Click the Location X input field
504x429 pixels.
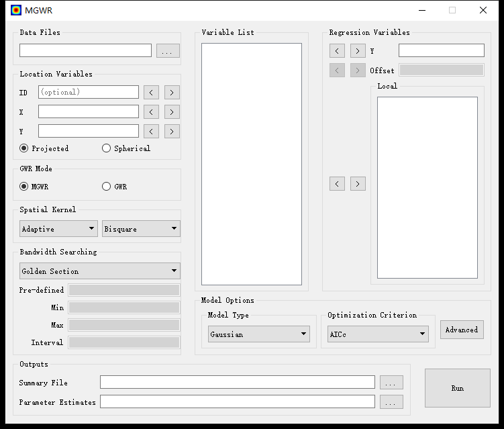[89, 111]
